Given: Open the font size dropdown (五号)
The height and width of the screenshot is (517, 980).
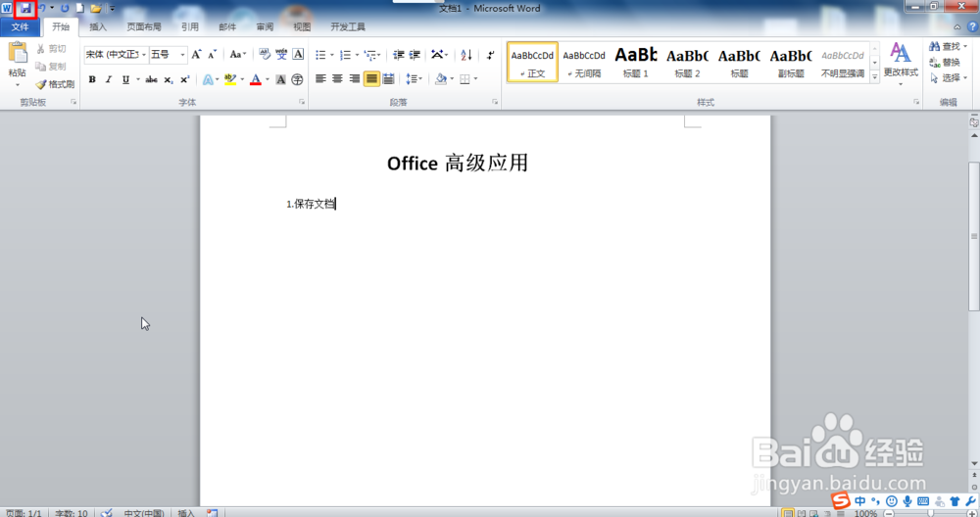Looking at the screenshot, I should click(182, 55).
